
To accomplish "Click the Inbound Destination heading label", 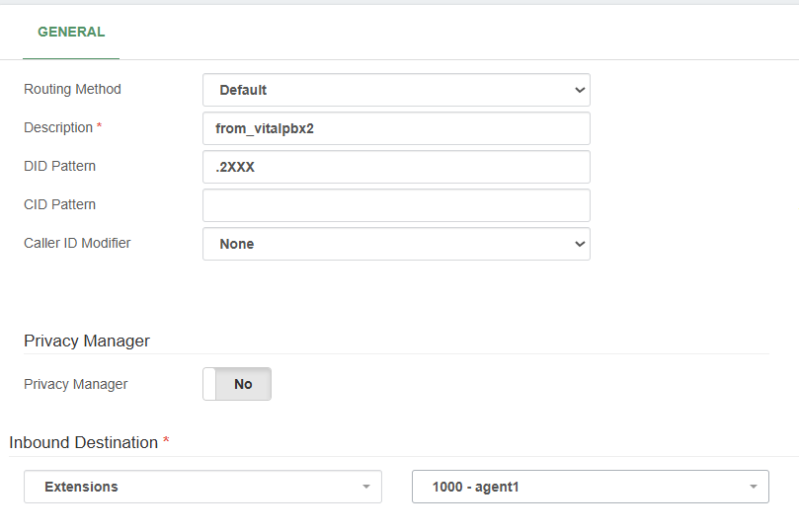I will pos(84,442).
